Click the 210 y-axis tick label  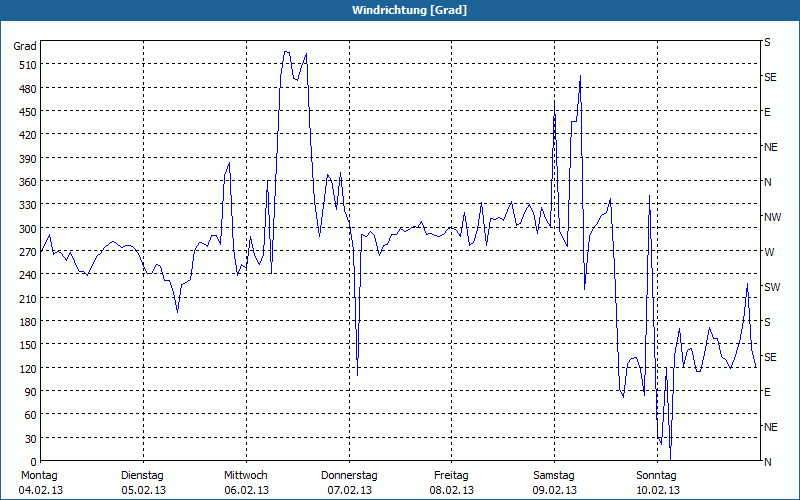pyautogui.click(x=27, y=298)
